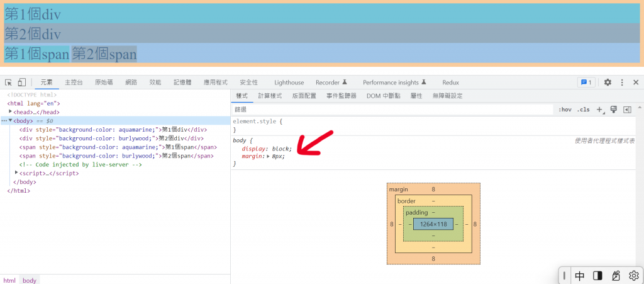This screenshot has height=284, width=644.
Task: Toggle the :hov element state button
Action: 565,110
